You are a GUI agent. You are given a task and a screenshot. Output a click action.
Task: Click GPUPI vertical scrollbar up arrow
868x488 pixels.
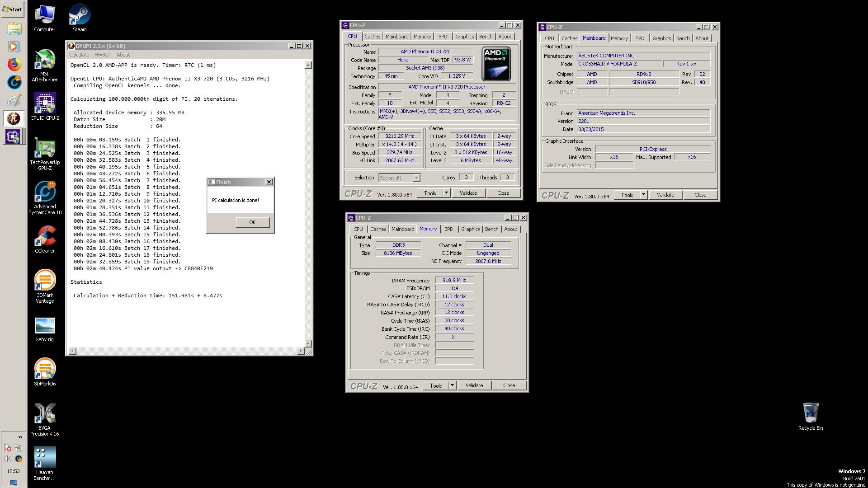pyautogui.click(x=308, y=65)
